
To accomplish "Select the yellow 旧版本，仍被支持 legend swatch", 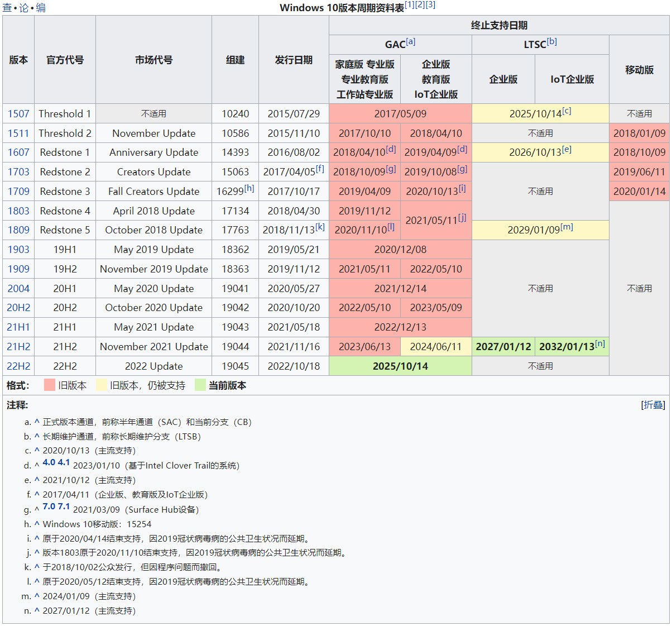I will pyautogui.click(x=101, y=385).
